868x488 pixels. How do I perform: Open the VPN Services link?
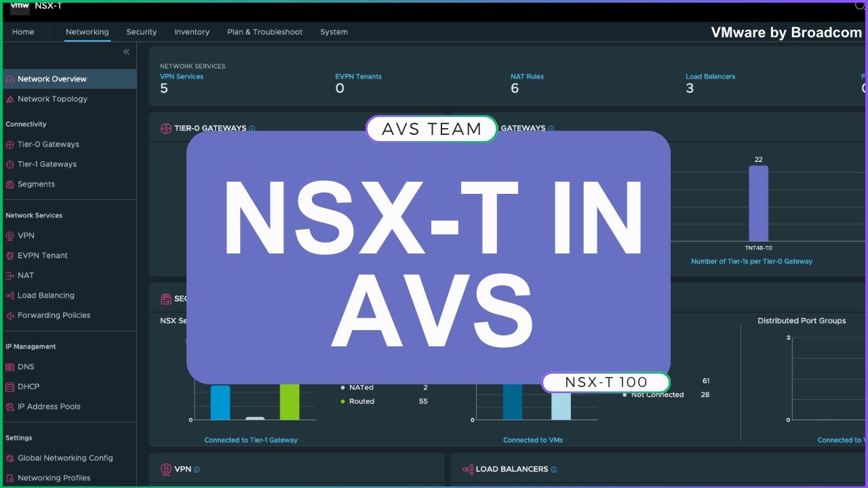pos(182,77)
